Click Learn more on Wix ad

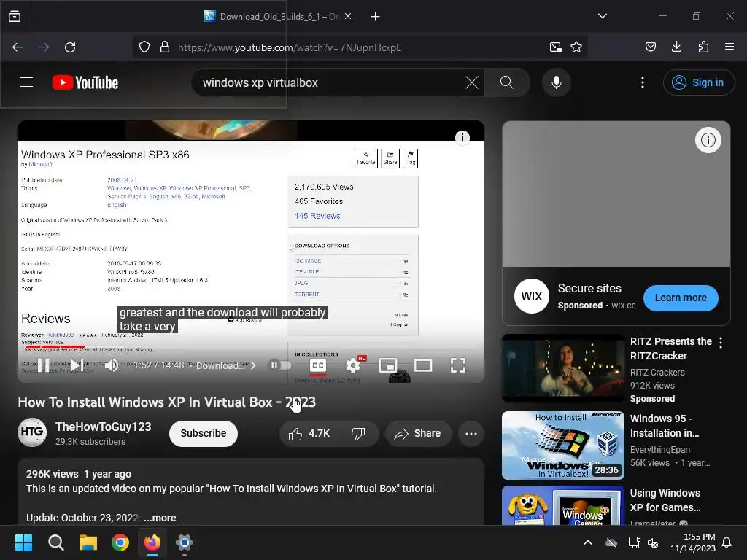pos(681,297)
